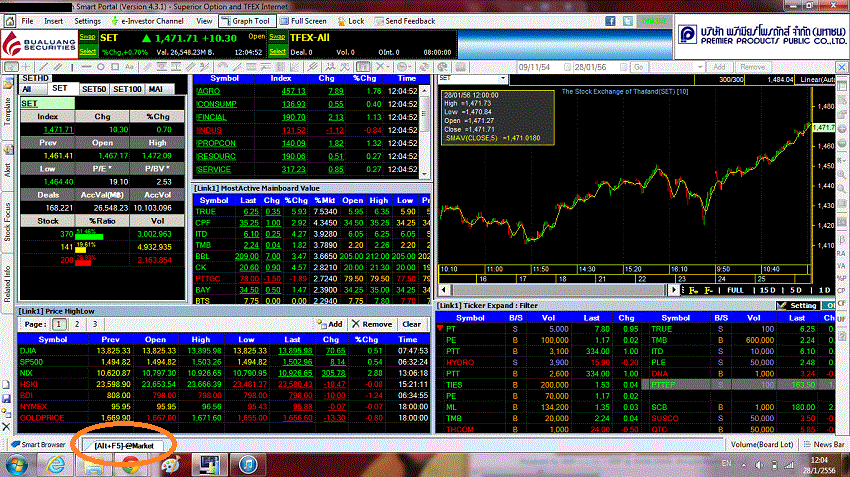
Task: Switch to the SET100 tab
Action: tap(127, 89)
